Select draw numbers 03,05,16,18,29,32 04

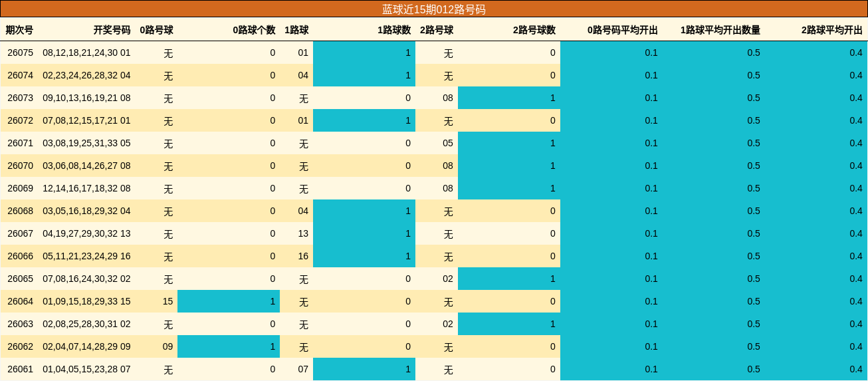(x=86, y=211)
